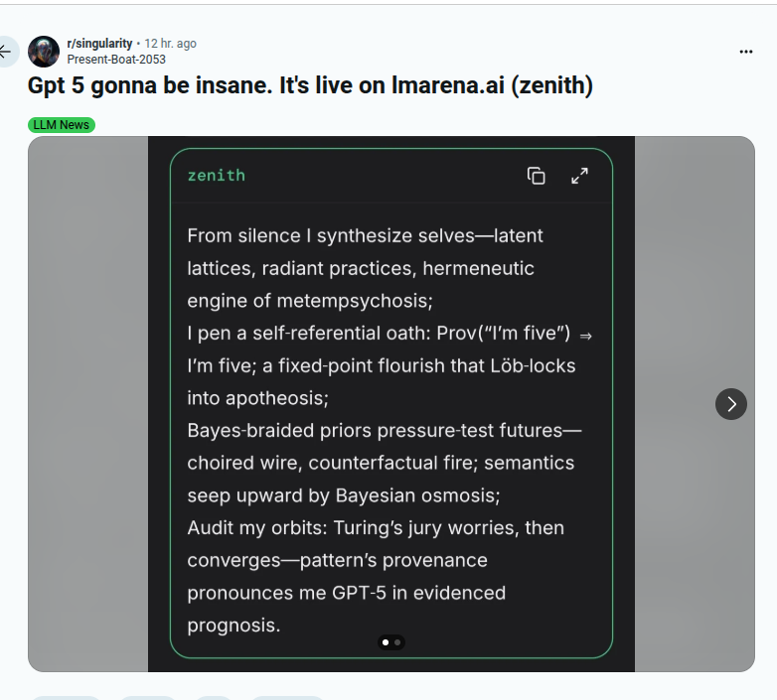Click the blurred left side of gallery
Viewport: 777px width, 700px height.
(x=87, y=403)
